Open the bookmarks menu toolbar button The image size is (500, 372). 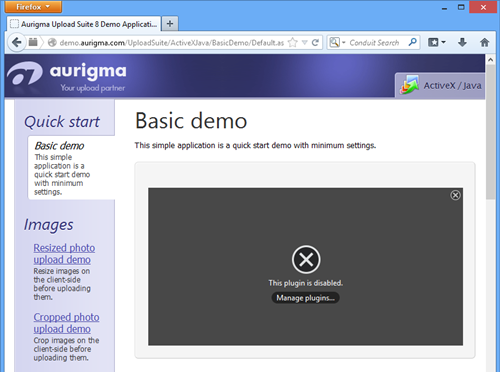pyautogui.click(x=436, y=42)
